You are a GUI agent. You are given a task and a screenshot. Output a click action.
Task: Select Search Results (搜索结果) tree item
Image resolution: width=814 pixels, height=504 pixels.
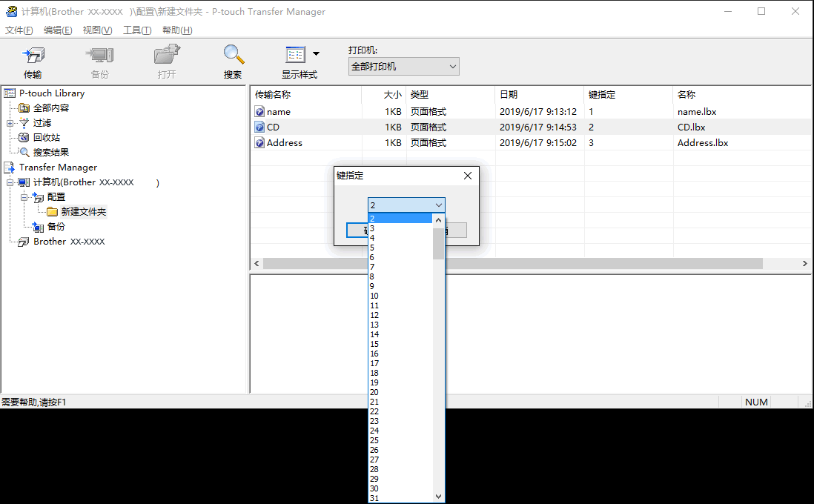pyautogui.click(x=51, y=153)
